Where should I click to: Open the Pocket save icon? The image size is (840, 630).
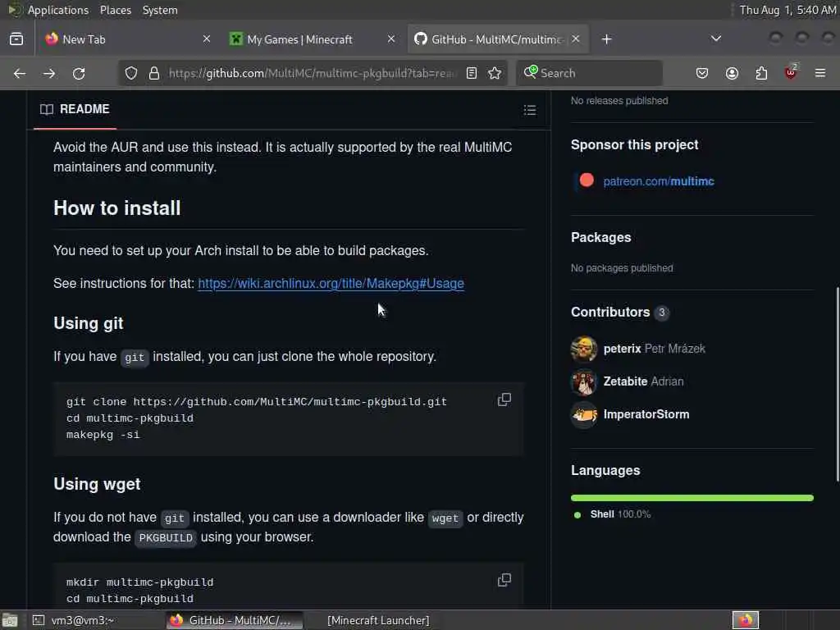click(x=702, y=73)
